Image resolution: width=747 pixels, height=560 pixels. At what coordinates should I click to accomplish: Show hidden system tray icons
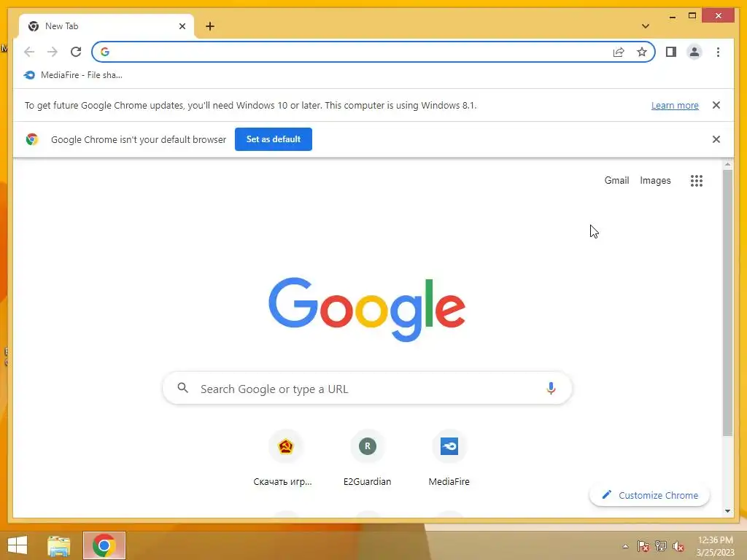625,546
